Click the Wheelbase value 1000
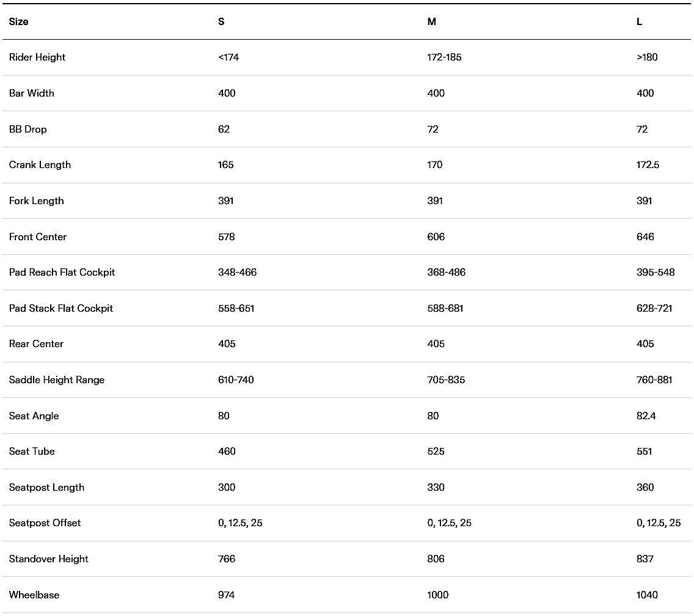 point(438,595)
